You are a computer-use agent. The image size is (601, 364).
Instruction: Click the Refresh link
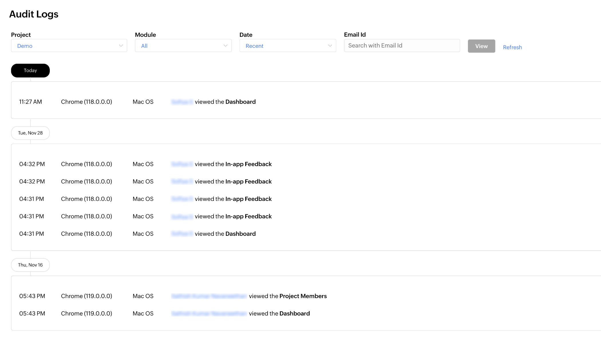pos(512,47)
